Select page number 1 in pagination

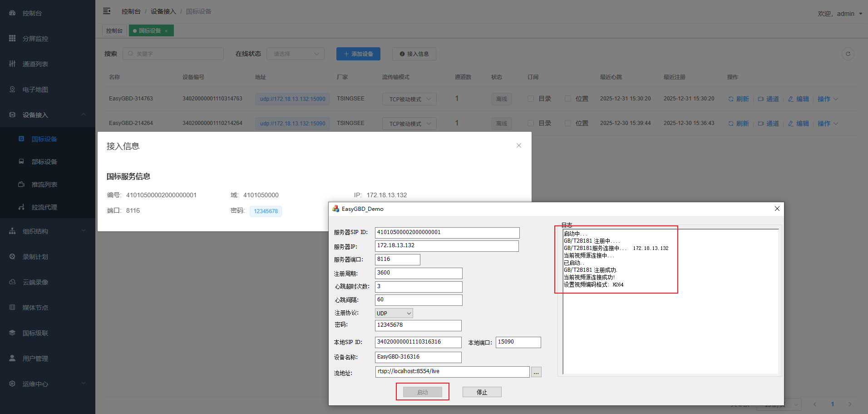point(833,404)
